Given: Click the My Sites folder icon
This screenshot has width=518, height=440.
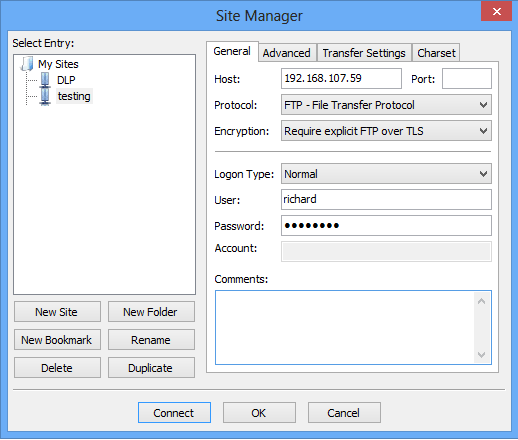Looking at the screenshot, I should (x=27, y=63).
